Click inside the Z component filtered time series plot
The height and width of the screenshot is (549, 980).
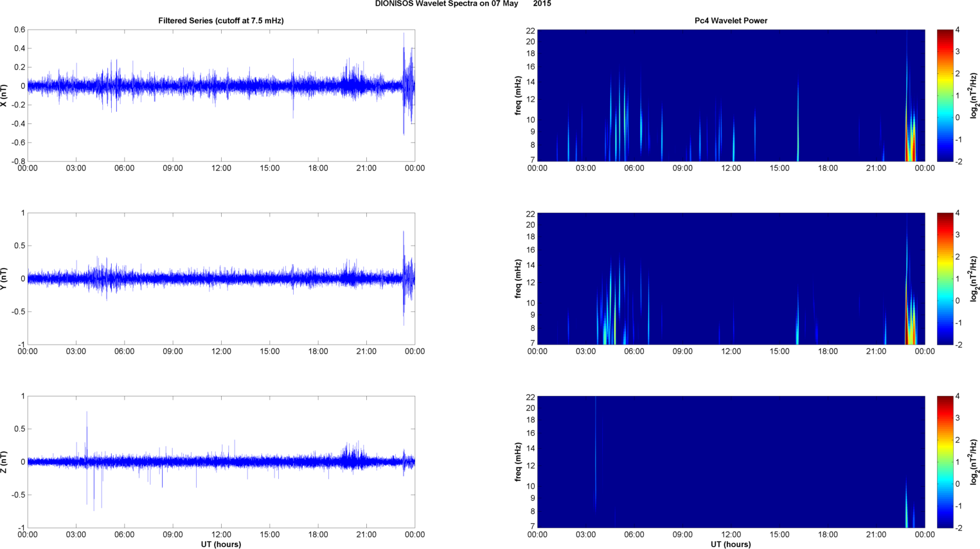click(x=221, y=462)
